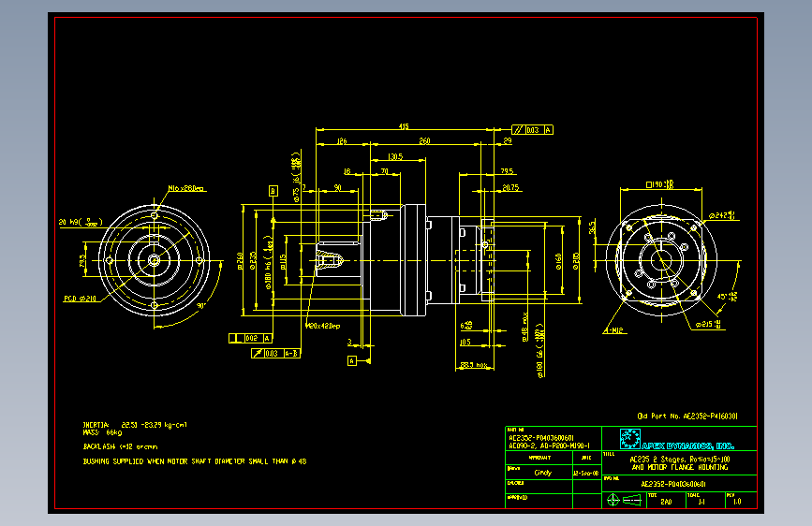Click the 126 dimension value

342,140
